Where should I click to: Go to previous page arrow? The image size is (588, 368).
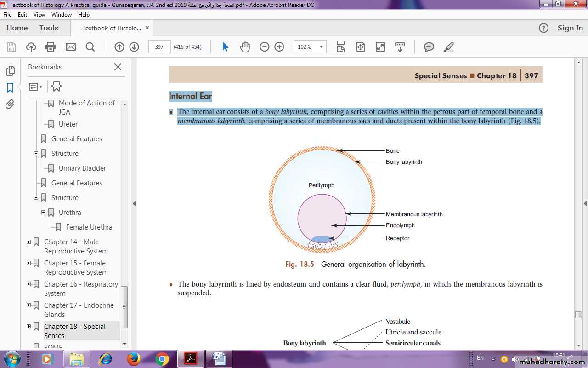(119, 46)
